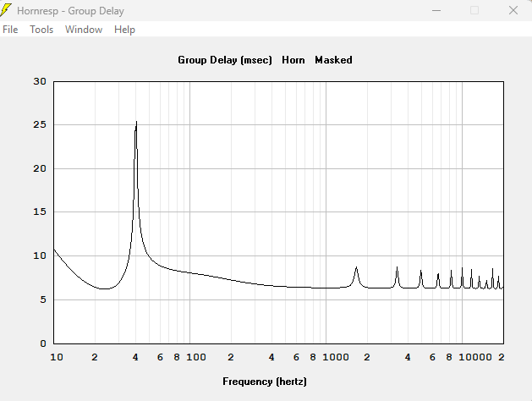Image resolution: width=532 pixels, height=401 pixels.
Task: Open the File menu
Action: (x=10, y=30)
